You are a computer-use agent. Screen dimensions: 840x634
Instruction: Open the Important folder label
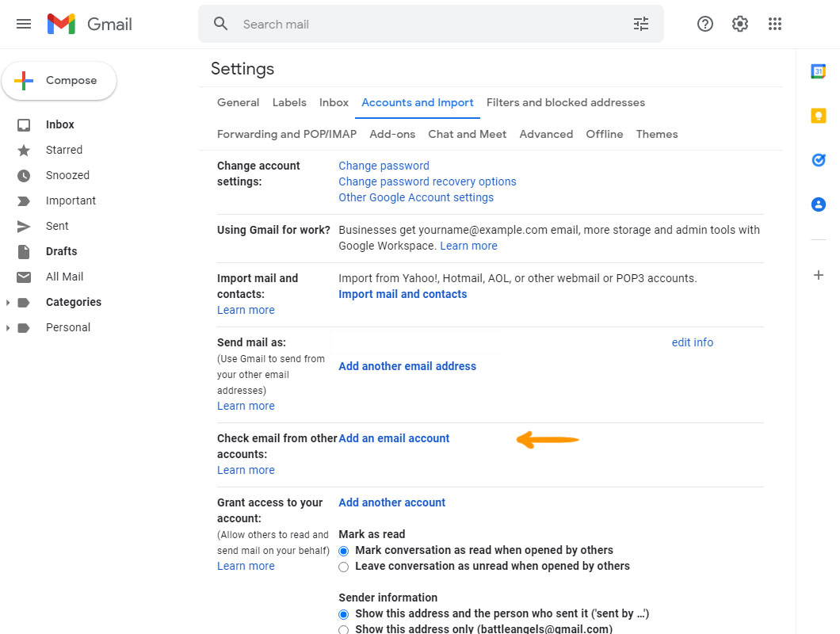pyautogui.click(x=71, y=201)
